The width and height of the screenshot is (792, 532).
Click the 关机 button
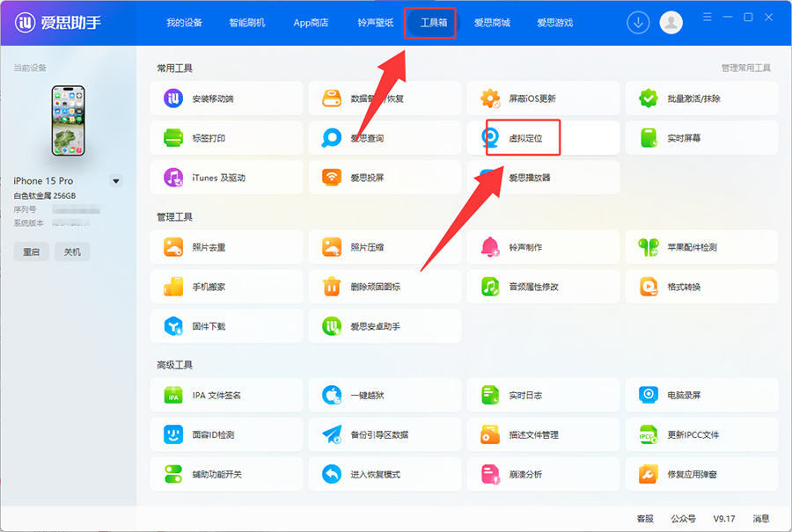(x=72, y=251)
